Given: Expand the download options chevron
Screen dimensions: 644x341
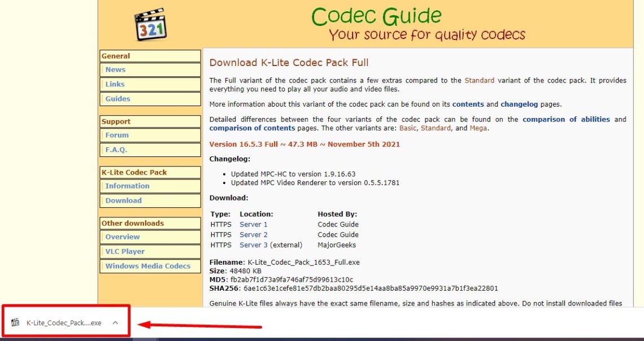Looking at the screenshot, I should click(115, 323).
